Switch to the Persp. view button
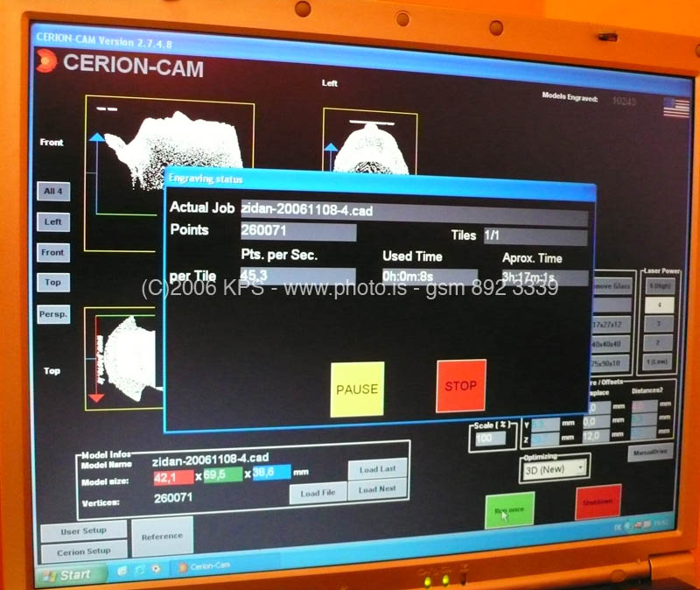This screenshot has width=700, height=590. (53, 314)
